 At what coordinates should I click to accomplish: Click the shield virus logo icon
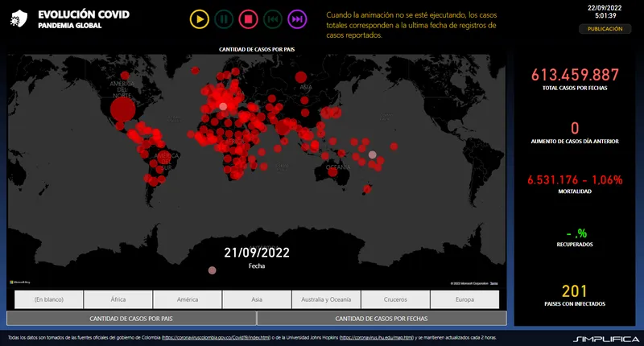[x=19, y=19]
